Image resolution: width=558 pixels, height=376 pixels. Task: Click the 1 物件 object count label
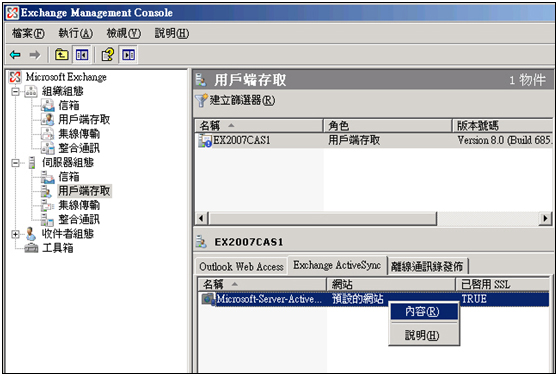527,80
